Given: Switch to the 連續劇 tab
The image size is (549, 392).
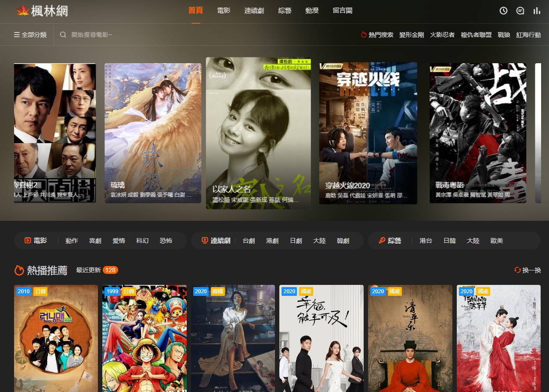Looking at the screenshot, I should pos(254,11).
